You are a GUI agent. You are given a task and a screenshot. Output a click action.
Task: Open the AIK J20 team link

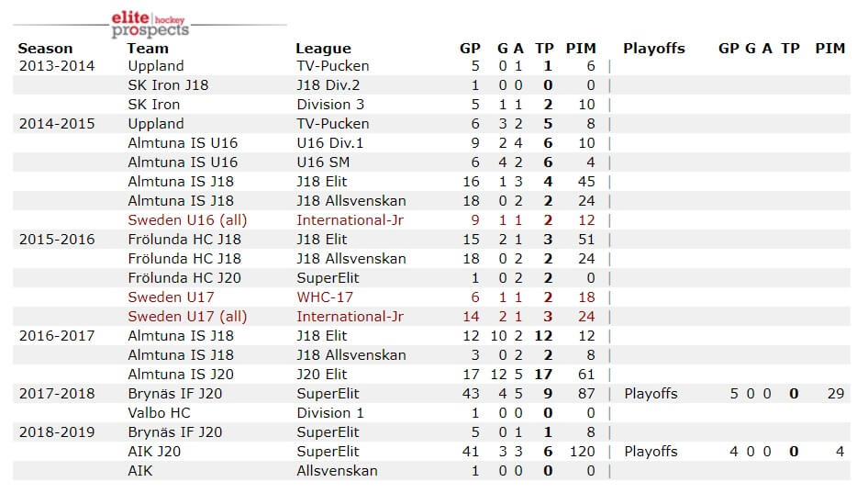(x=154, y=452)
